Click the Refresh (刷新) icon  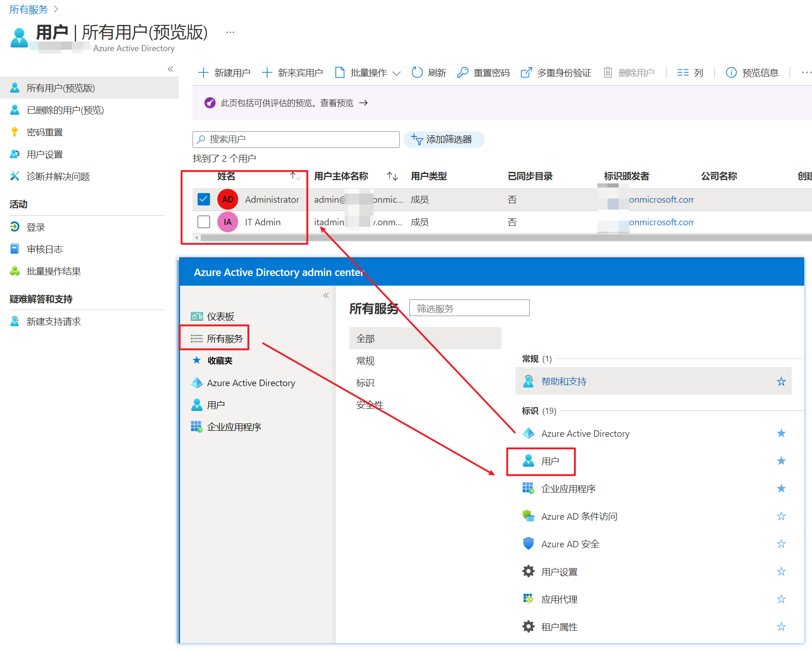tap(417, 73)
